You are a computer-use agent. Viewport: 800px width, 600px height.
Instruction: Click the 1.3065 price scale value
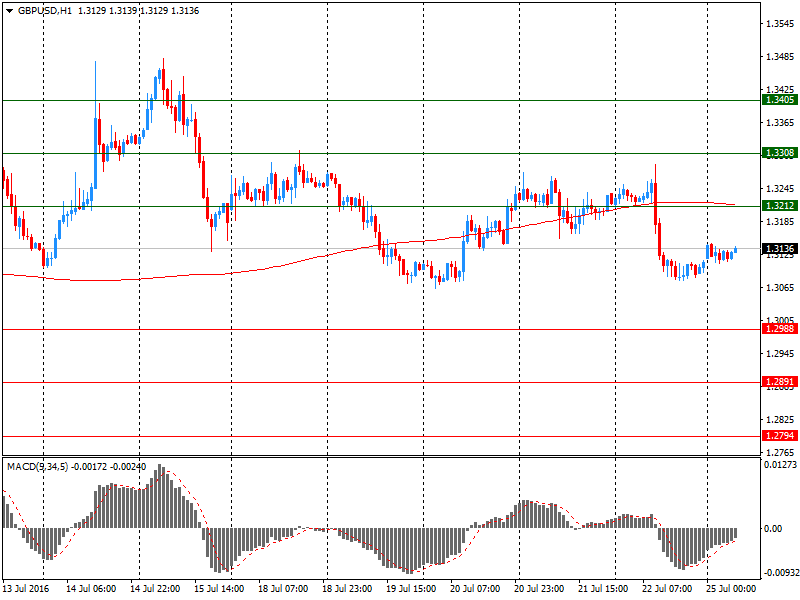click(x=780, y=288)
